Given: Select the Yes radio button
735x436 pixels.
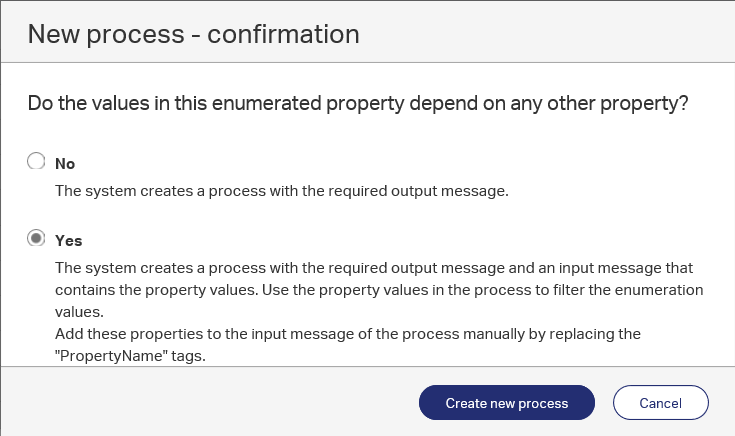Looking at the screenshot, I should [36, 239].
